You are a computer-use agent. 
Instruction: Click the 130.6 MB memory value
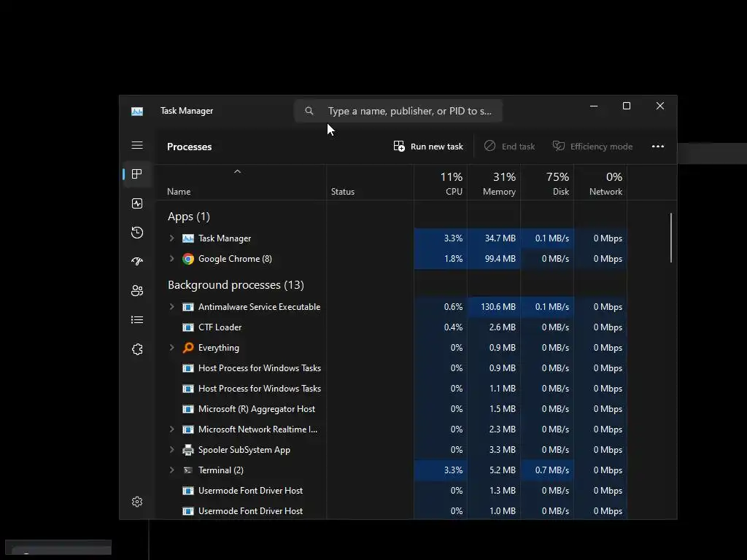click(498, 307)
